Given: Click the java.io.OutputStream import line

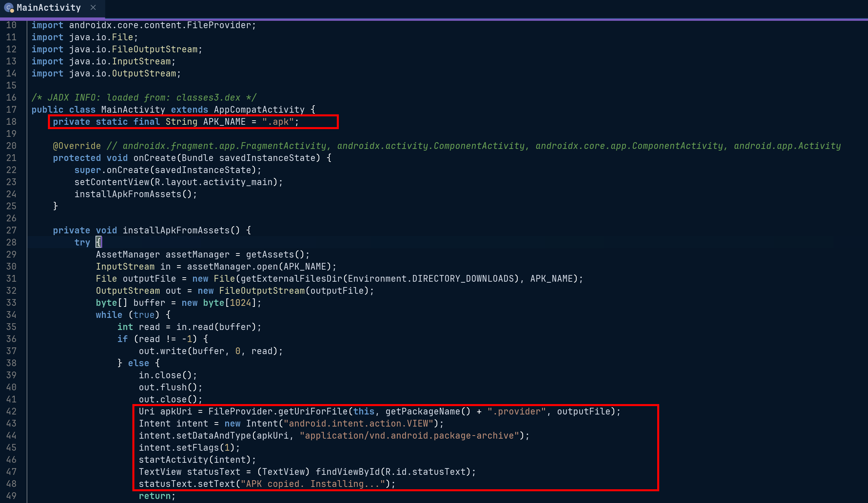Looking at the screenshot, I should pos(106,73).
